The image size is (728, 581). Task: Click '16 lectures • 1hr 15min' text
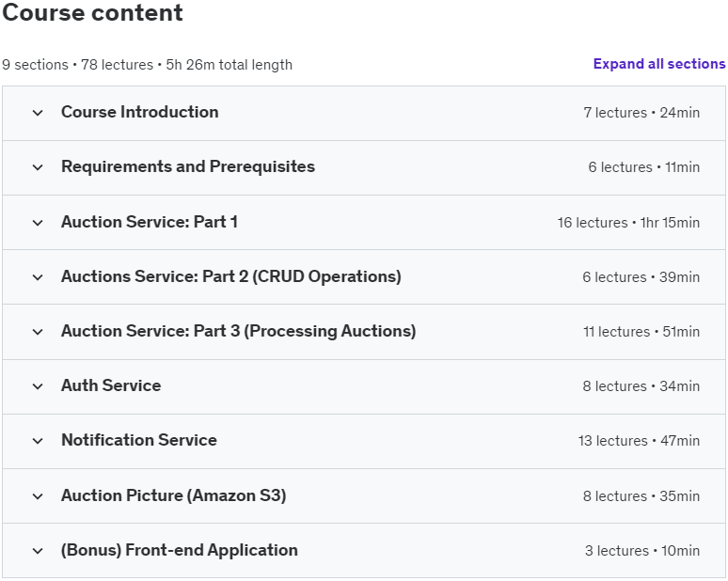(628, 223)
